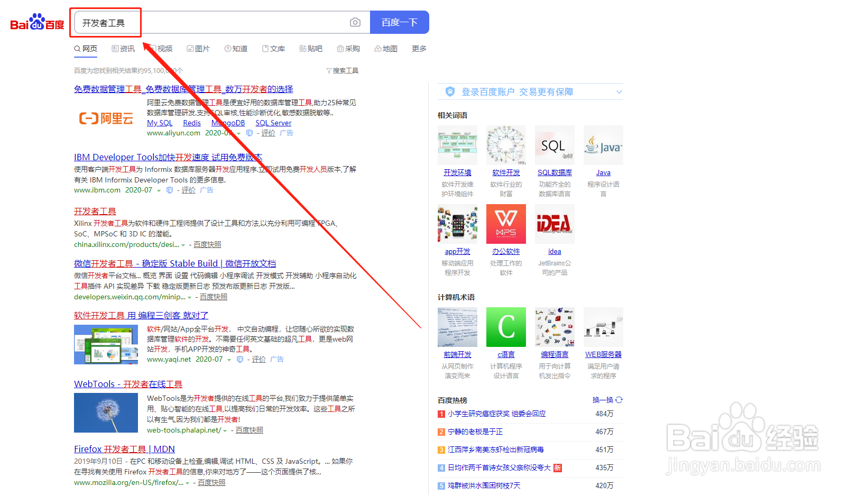
Task: Open hot search 鸡群被洪水围困树枝7天
Action: pos(484,485)
